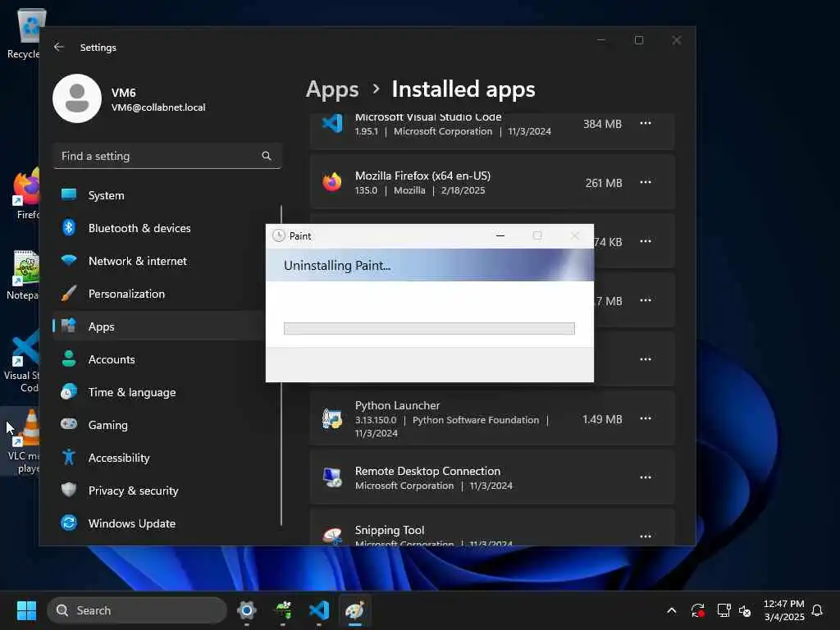
Task: Click the settings sidebar scrollbar
Action: (281, 364)
